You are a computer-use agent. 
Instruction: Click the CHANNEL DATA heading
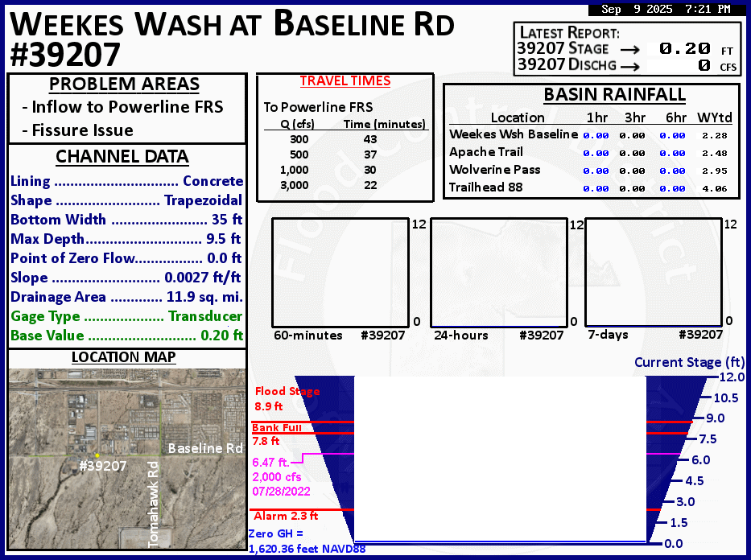tap(122, 157)
